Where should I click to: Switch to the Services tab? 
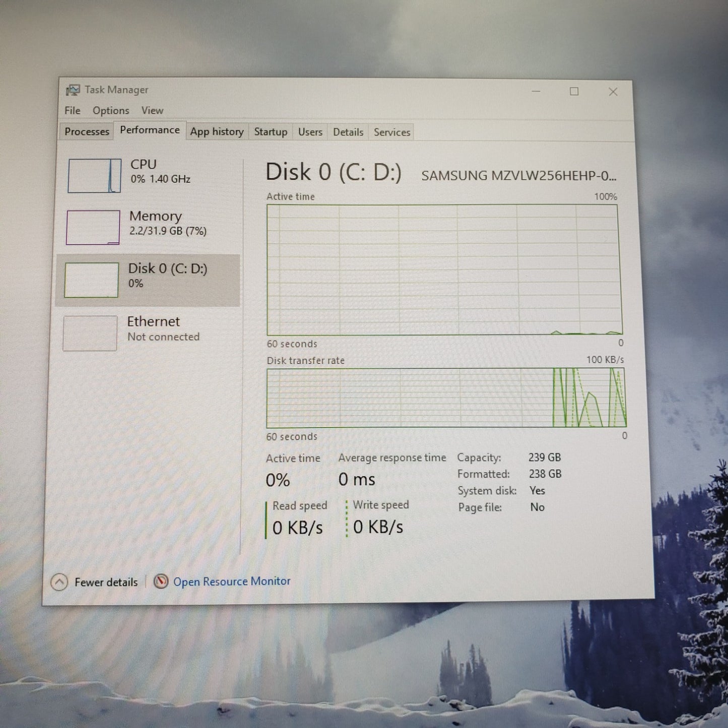point(392,132)
